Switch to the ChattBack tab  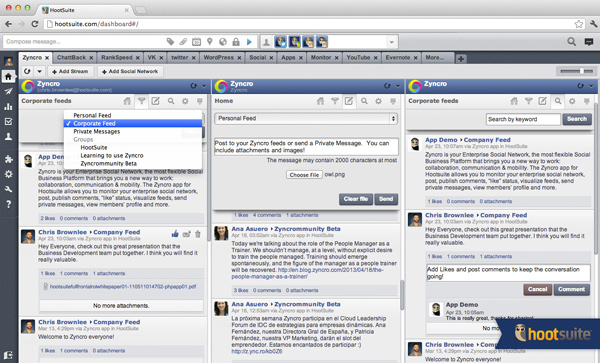click(x=71, y=58)
